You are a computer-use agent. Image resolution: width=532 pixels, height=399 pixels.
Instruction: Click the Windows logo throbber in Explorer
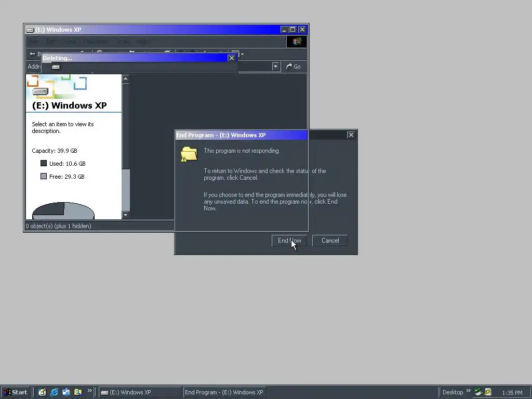[x=297, y=42]
